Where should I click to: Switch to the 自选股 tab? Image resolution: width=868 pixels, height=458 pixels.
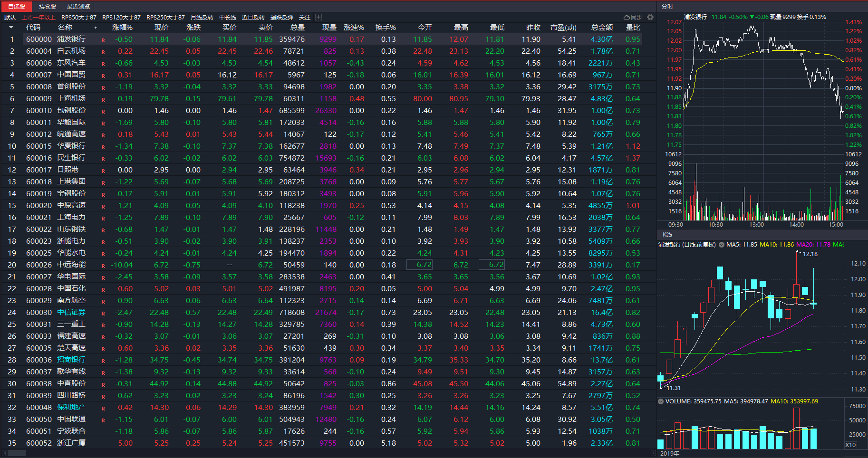17,7
